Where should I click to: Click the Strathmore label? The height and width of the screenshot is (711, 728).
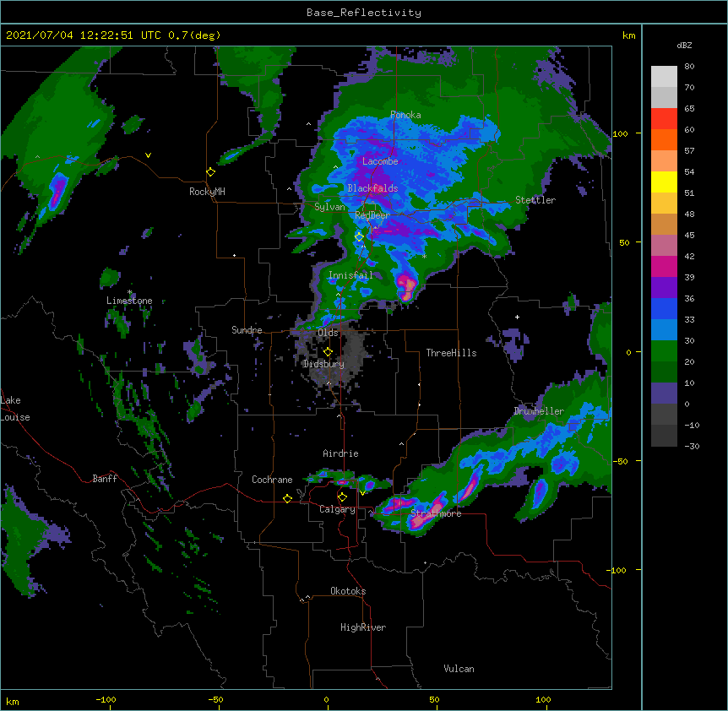[436, 513]
